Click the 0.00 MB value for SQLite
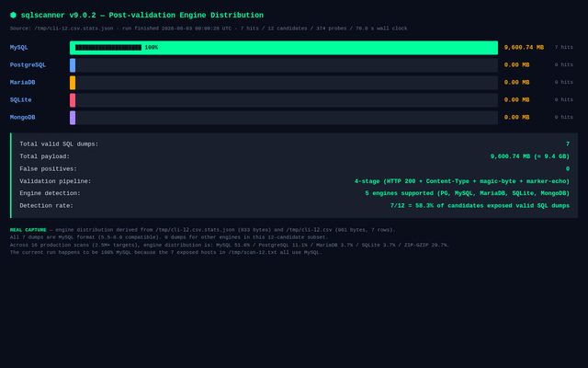Viewport: 588px width, 368px height. (516, 100)
